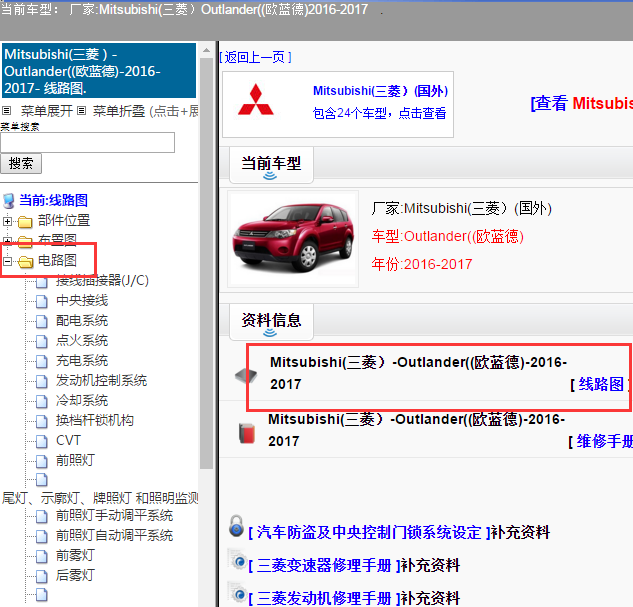Open CVT tree item
The width and height of the screenshot is (633, 607).
pyautogui.click(x=69, y=440)
